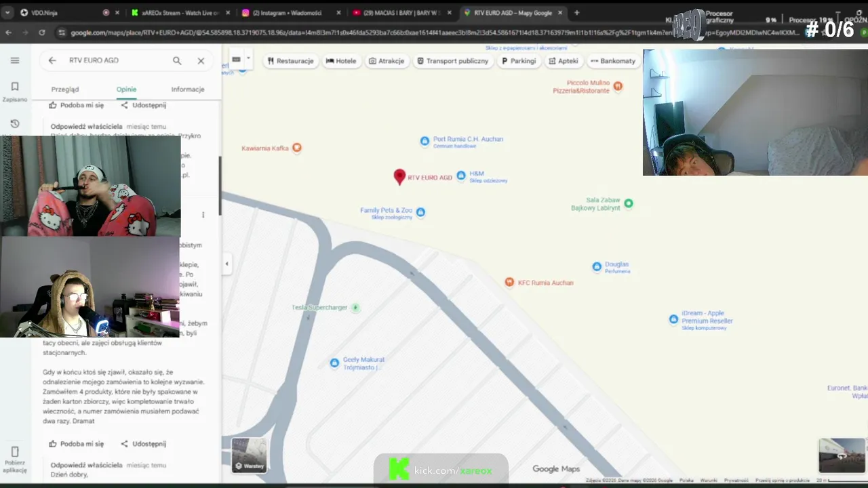Share the top review via Udostępnij
The width and height of the screenshot is (868, 488).
point(144,105)
